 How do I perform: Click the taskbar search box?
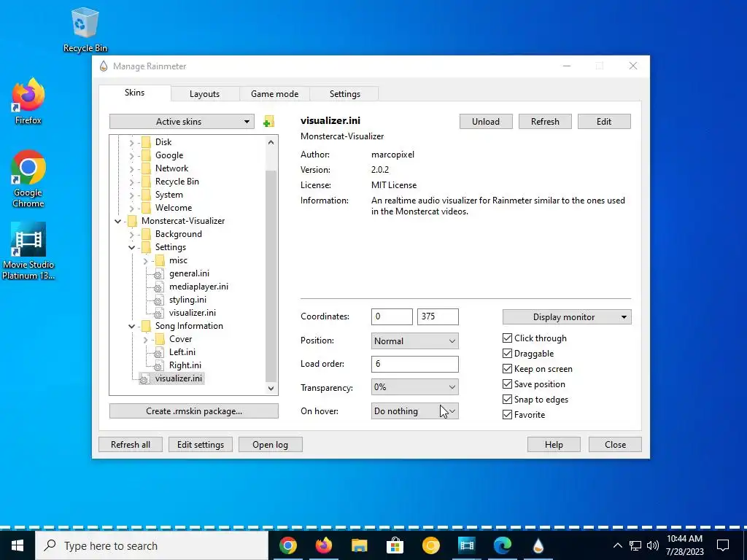(x=152, y=545)
